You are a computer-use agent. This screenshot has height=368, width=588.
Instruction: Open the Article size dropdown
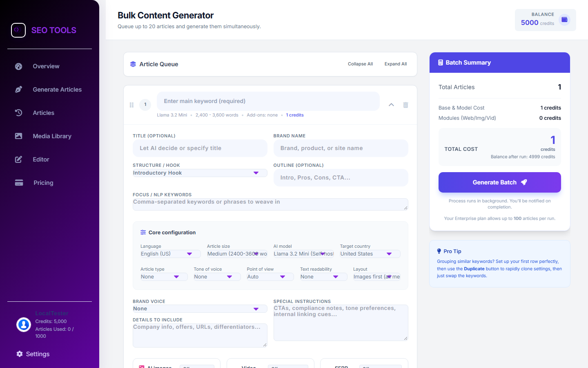pos(237,254)
